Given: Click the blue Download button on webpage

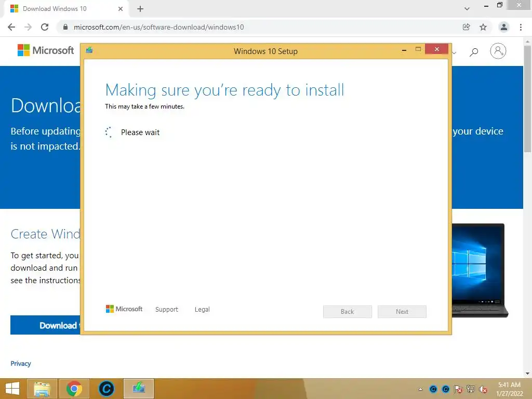Looking at the screenshot, I should coord(45,325).
